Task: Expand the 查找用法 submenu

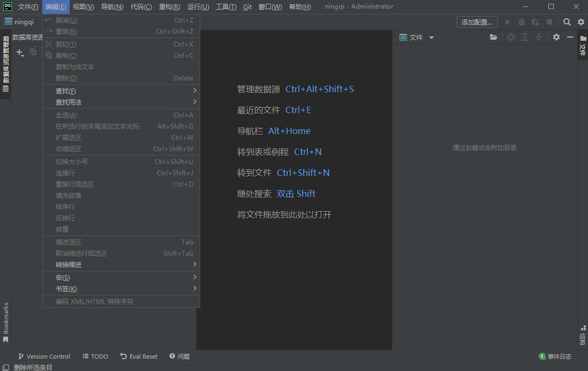Action: 121,102
